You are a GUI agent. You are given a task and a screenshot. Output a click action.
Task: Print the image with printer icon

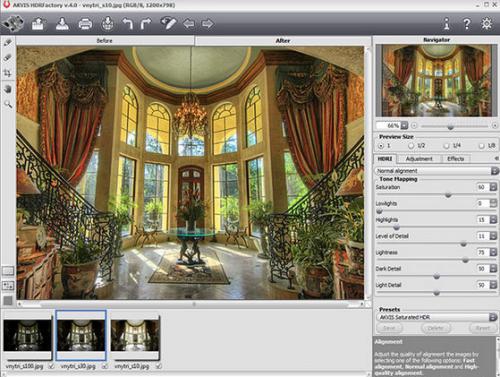tap(85, 24)
